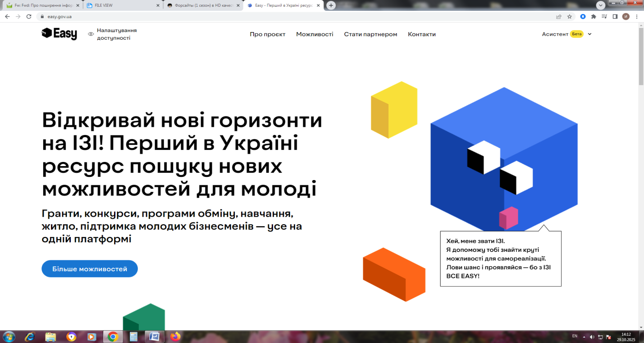
Task: Open the tab search dropdown arrow
Action: (x=600, y=5)
